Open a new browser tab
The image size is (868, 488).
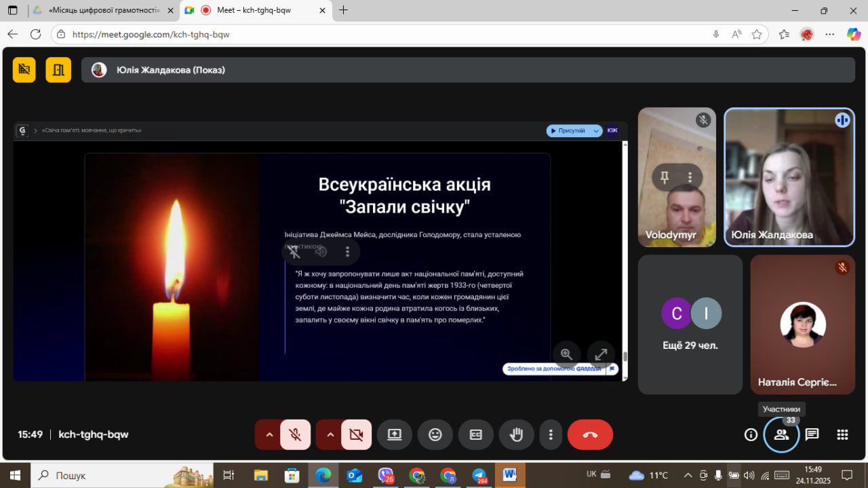coord(343,10)
